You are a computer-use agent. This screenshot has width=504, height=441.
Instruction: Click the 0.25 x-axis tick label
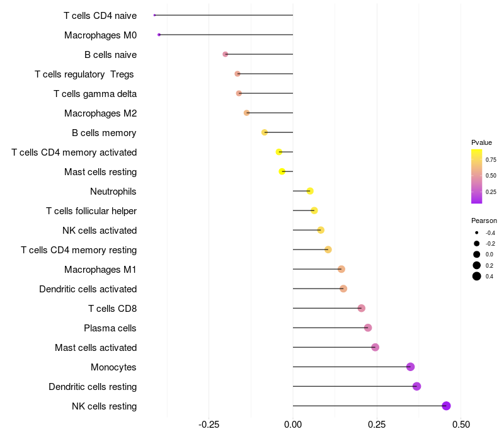click(377, 425)
